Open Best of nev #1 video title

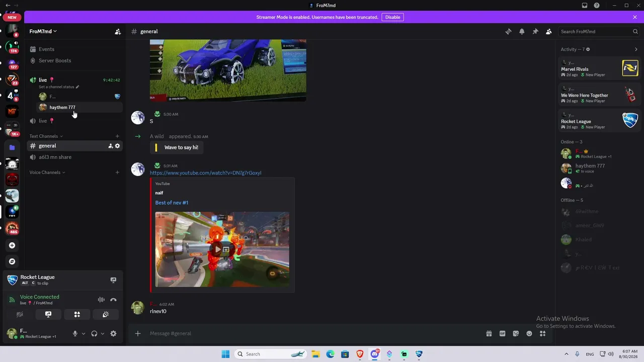(x=172, y=203)
